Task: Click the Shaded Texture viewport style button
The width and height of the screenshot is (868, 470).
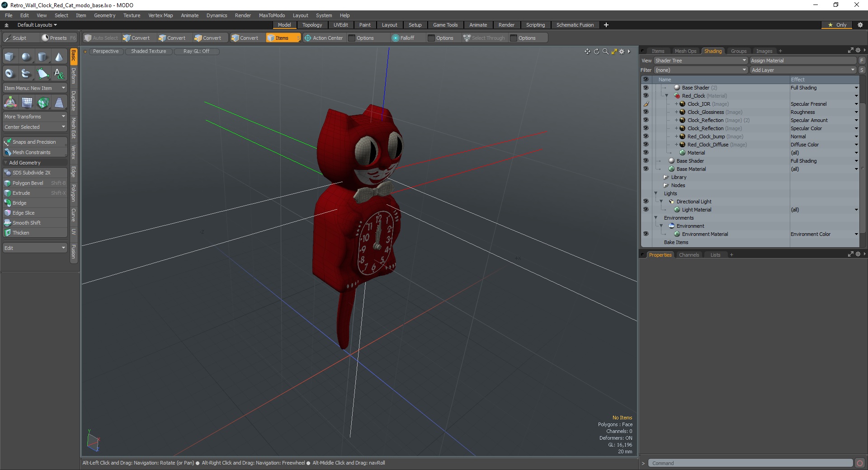Action: [148, 52]
